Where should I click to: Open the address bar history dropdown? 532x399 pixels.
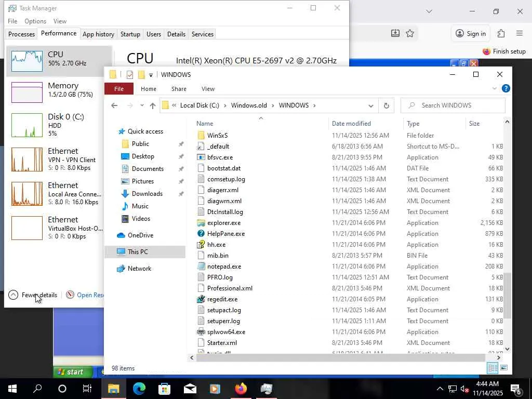coord(370,106)
